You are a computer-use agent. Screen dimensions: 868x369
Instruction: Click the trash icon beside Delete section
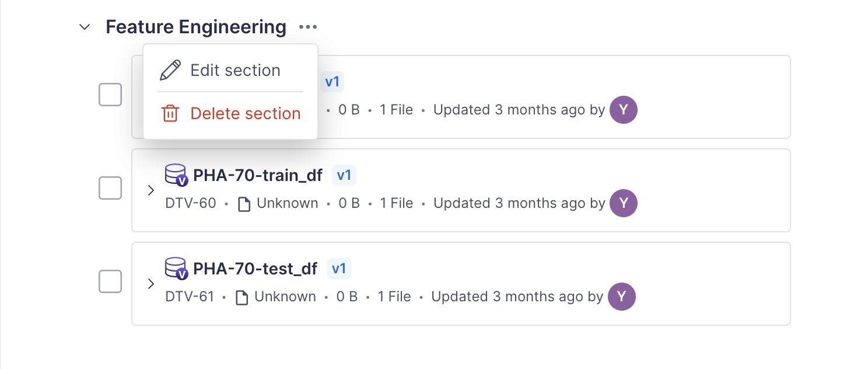(x=170, y=113)
